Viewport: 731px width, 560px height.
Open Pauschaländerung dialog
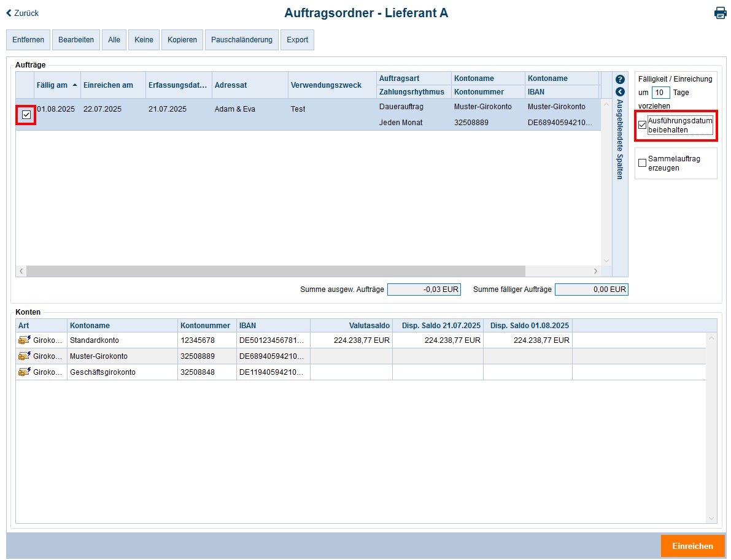[242, 40]
